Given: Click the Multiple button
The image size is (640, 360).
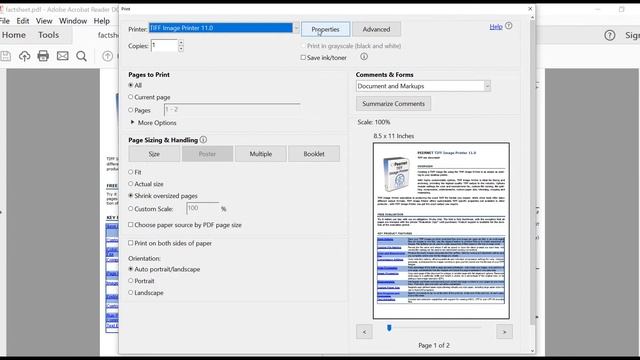Looking at the screenshot, I should point(260,154).
